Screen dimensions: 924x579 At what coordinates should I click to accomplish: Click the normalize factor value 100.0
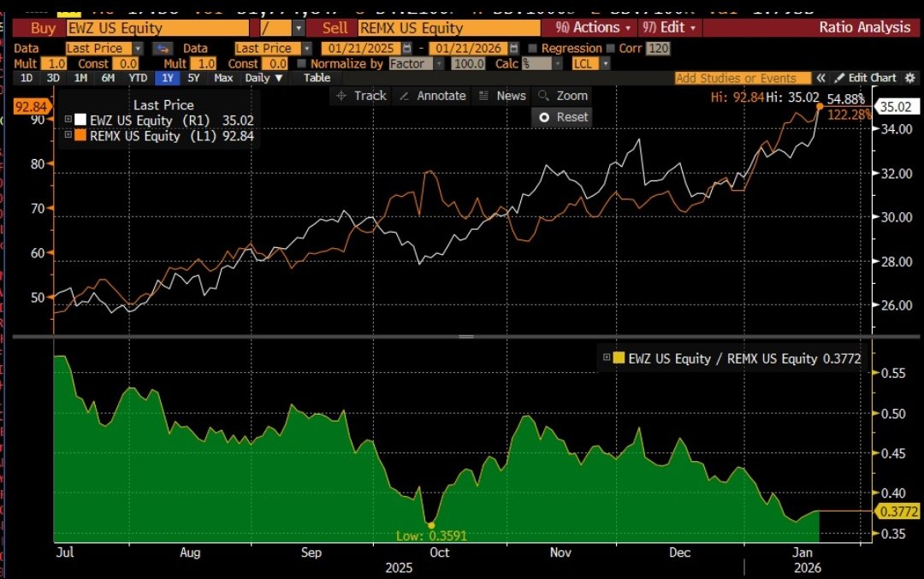468,63
